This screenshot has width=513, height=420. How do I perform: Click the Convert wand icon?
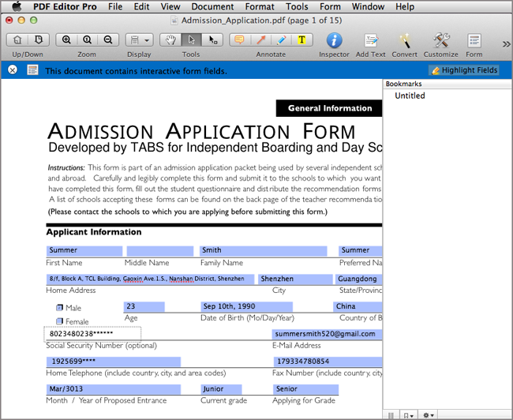(x=404, y=39)
